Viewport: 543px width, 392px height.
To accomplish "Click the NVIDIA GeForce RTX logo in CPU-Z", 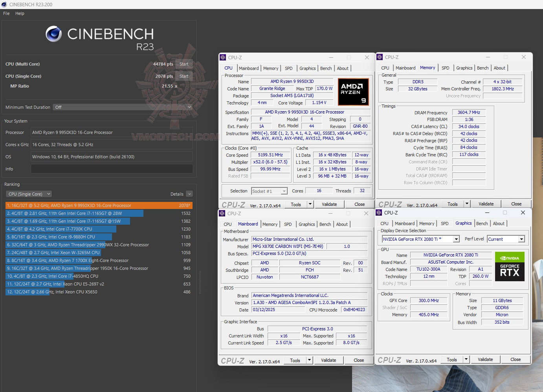I will pos(510,266).
